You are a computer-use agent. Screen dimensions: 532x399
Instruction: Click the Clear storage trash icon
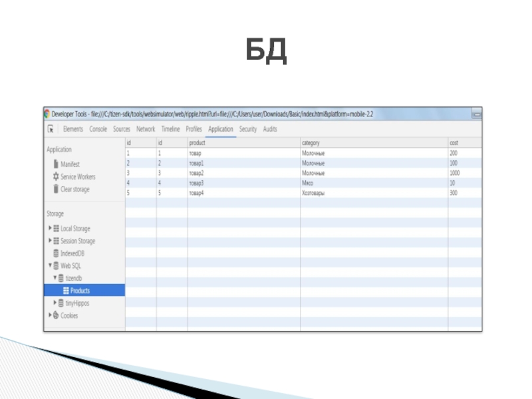click(x=56, y=189)
